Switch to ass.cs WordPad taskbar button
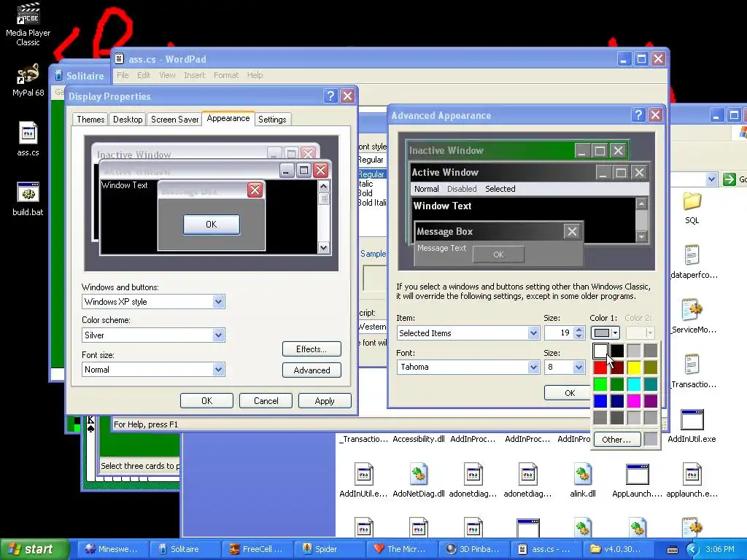The height and width of the screenshot is (560, 747). [546, 549]
